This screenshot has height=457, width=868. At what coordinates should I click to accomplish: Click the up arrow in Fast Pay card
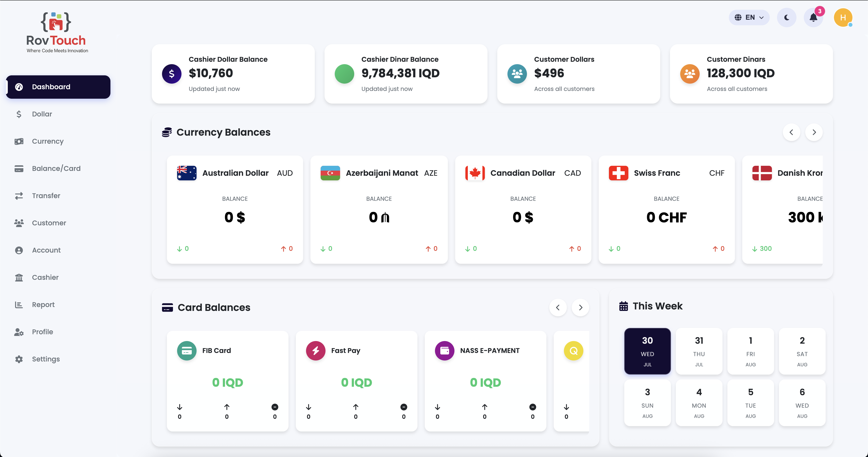pos(356,407)
